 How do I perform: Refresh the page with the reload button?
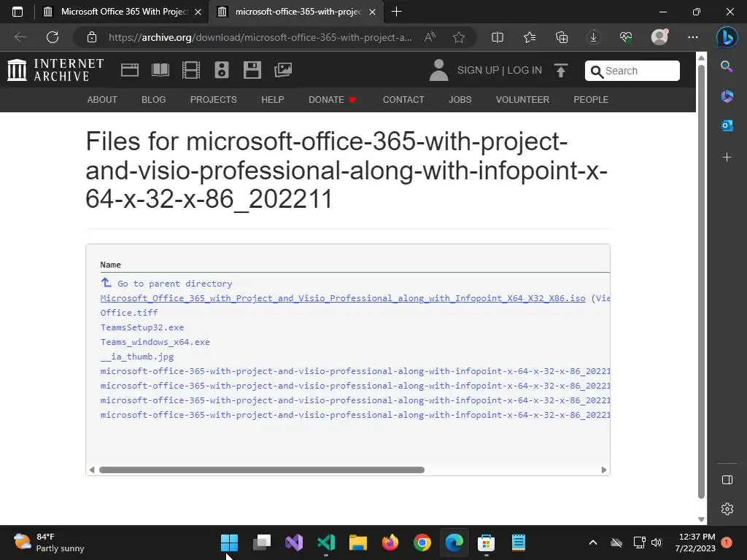(53, 37)
